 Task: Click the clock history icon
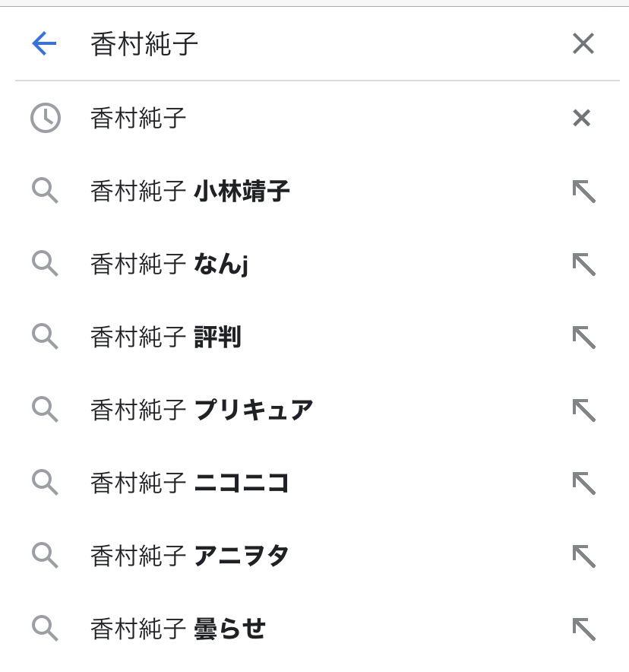46,118
